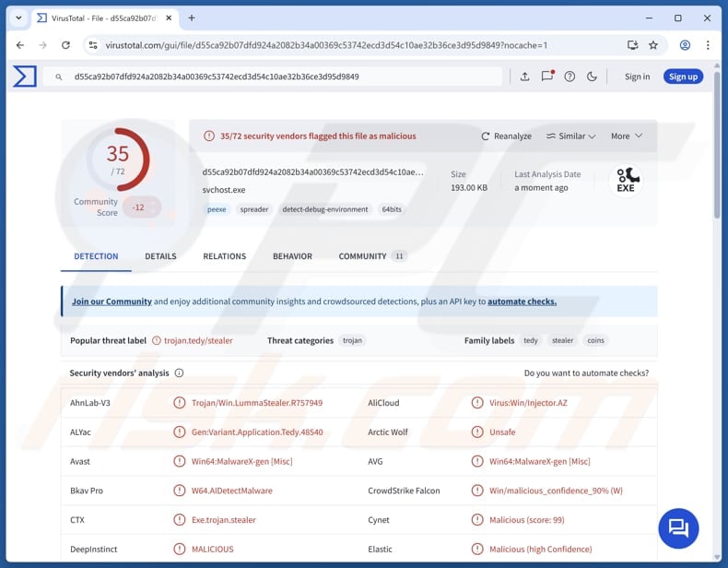The image size is (728, 568).
Task: Switch to the DETAILS tab
Action: (x=160, y=256)
